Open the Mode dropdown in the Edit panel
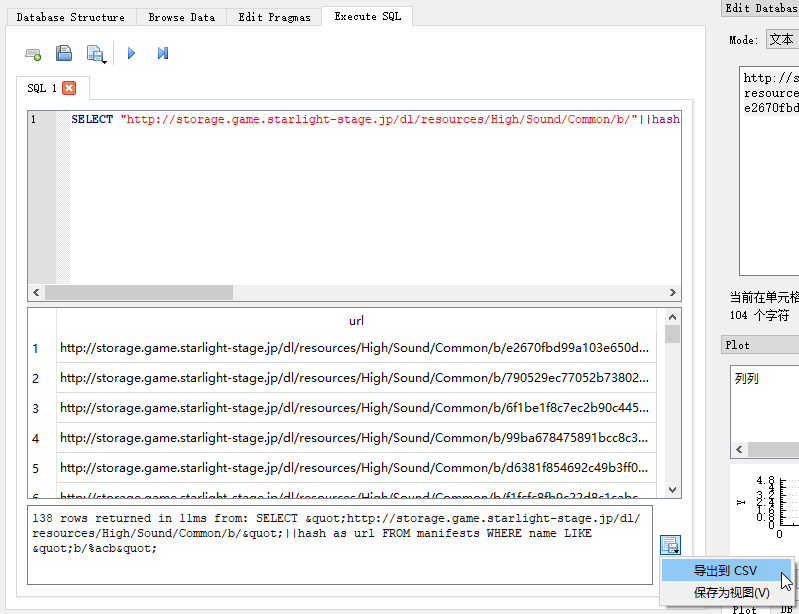The height and width of the screenshot is (614, 799). 781,40
